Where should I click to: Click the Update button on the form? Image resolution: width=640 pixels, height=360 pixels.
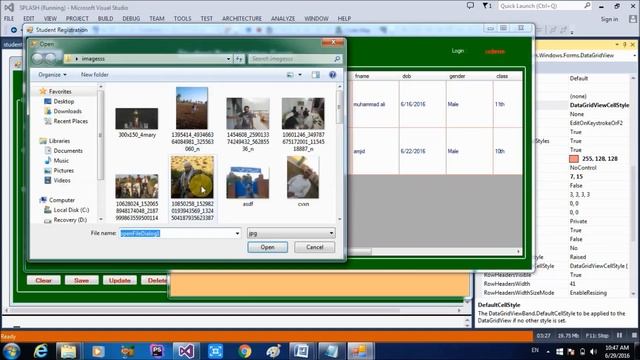point(120,280)
